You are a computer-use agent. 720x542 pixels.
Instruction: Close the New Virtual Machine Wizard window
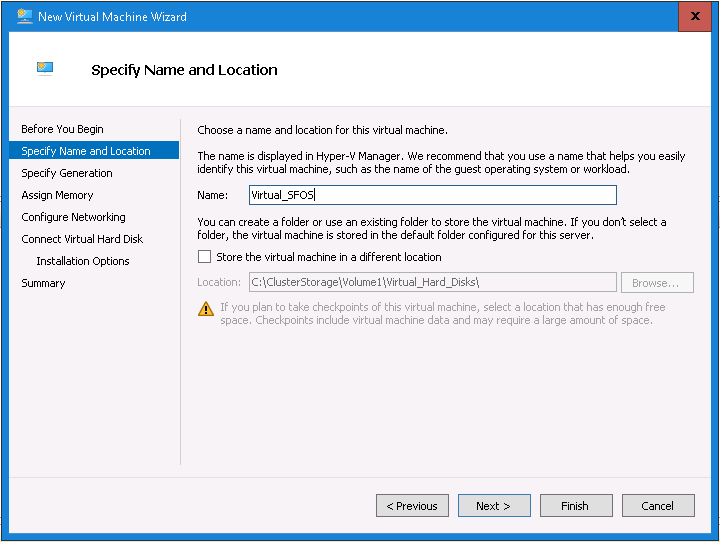click(x=695, y=16)
